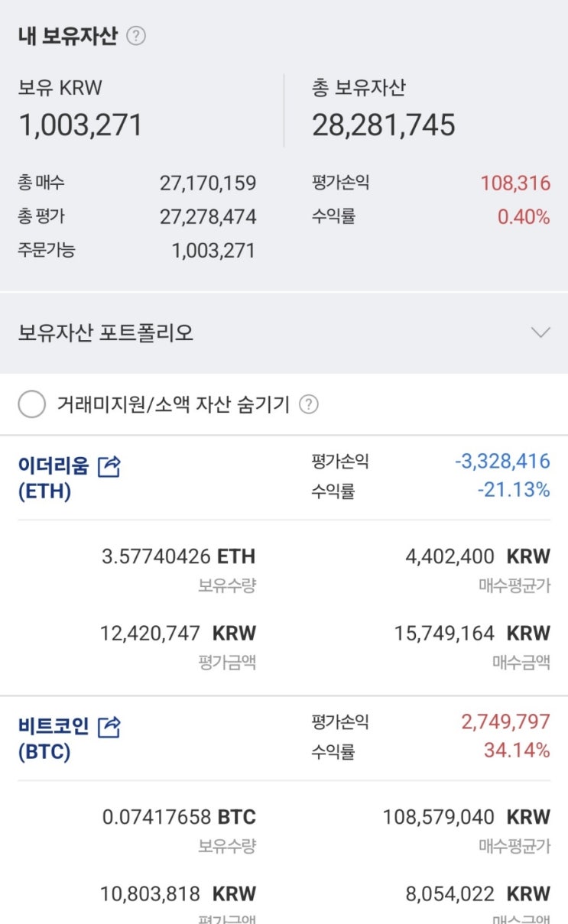
Task: Toggle 거래미지원/소액 자산 숨기기 radio button
Action: coord(31,405)
